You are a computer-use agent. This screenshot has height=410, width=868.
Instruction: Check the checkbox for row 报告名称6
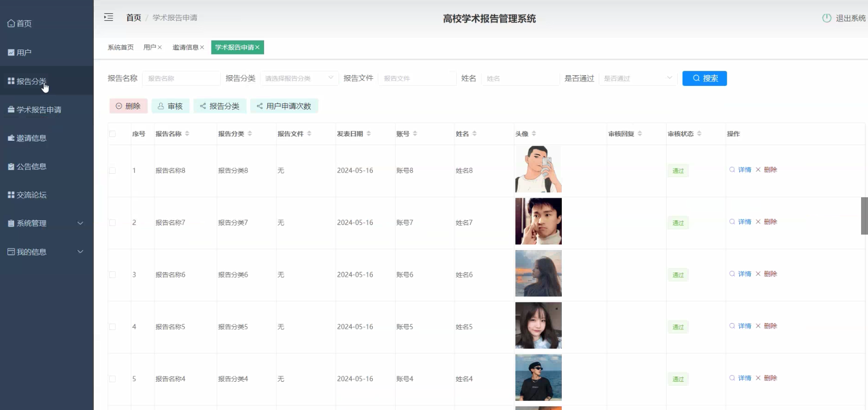(x=112, y=275)
